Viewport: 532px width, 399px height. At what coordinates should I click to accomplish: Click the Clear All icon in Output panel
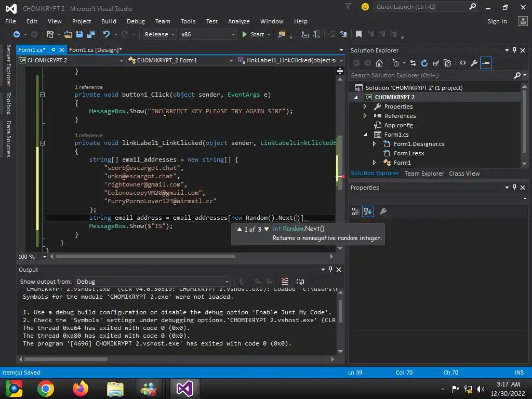[x=285, y=282]
